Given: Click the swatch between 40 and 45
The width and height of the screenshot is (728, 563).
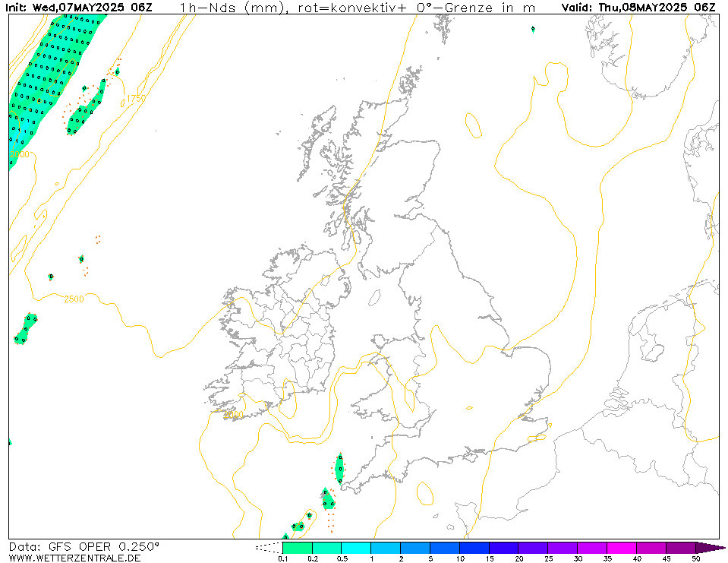Looking at the screenshot, I should coord(651,548).
